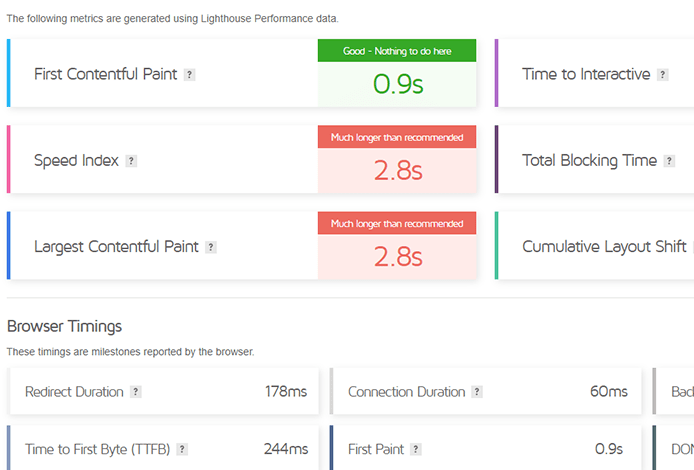Select the Largest Contentful Paint label
This screenshot has width=694, height=470.
[116, 247]
